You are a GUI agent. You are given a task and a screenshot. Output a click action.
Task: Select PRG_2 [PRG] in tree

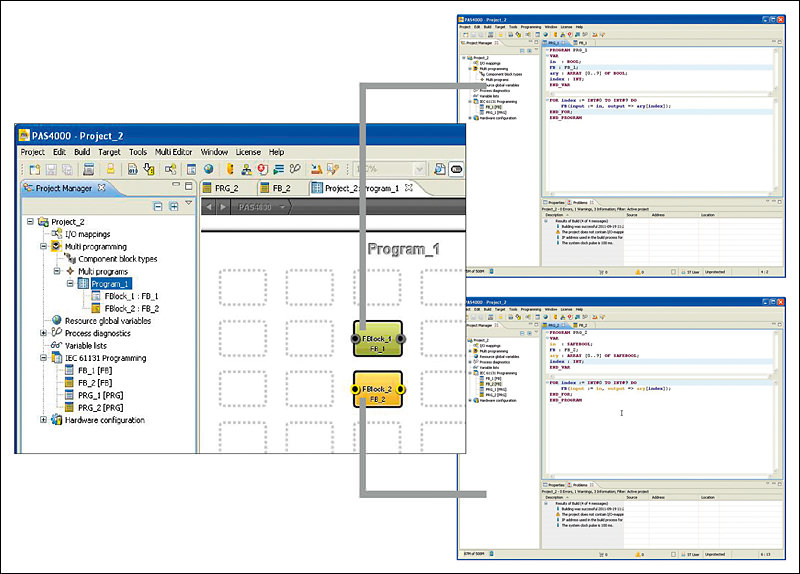click(x=101, y=408)
